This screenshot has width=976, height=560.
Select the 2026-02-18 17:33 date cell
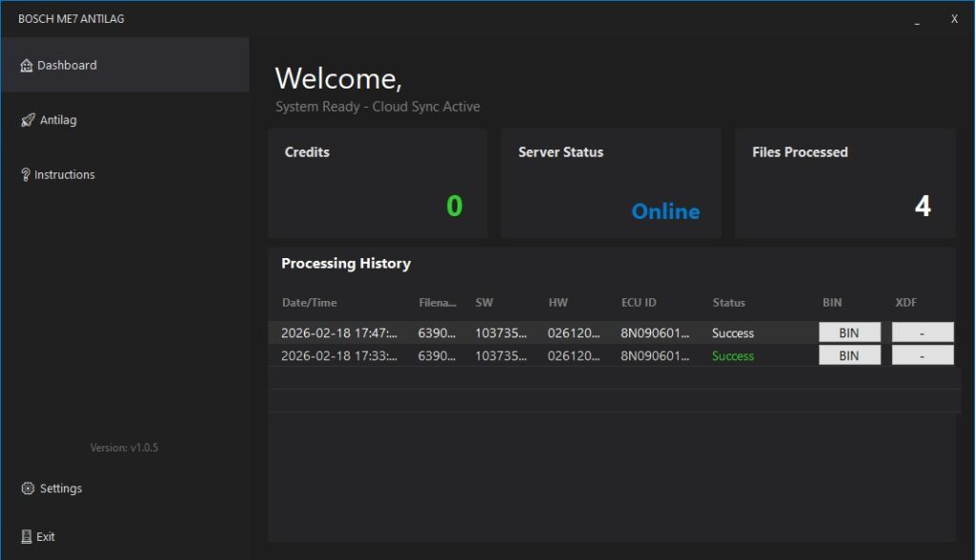339,356
